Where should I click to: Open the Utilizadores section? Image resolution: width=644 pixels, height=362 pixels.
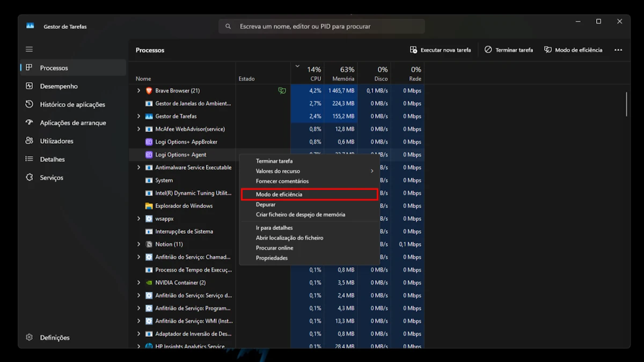[x=56, y=141]
